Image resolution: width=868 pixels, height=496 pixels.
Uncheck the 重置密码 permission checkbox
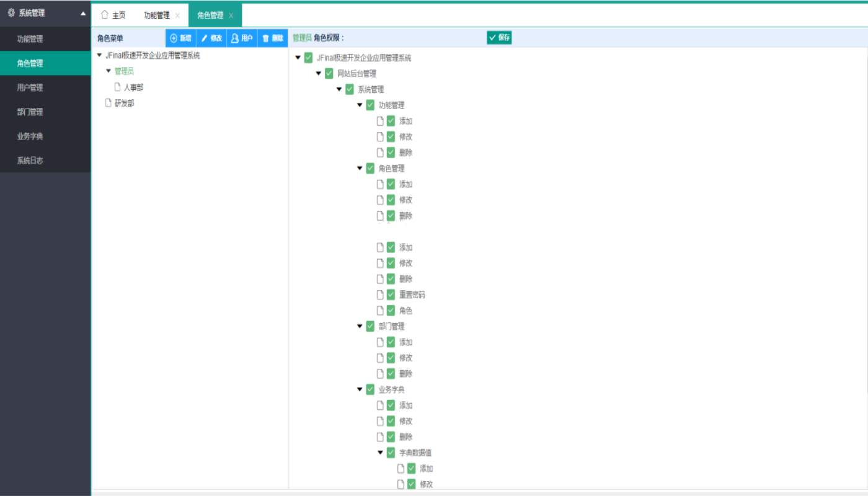[x=391, y=294]
